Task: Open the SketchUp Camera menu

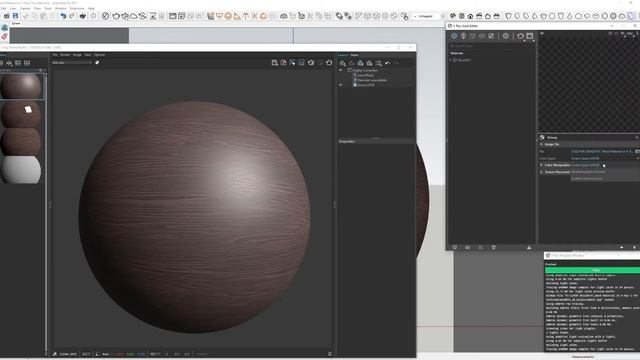Action: click(25, 8)
